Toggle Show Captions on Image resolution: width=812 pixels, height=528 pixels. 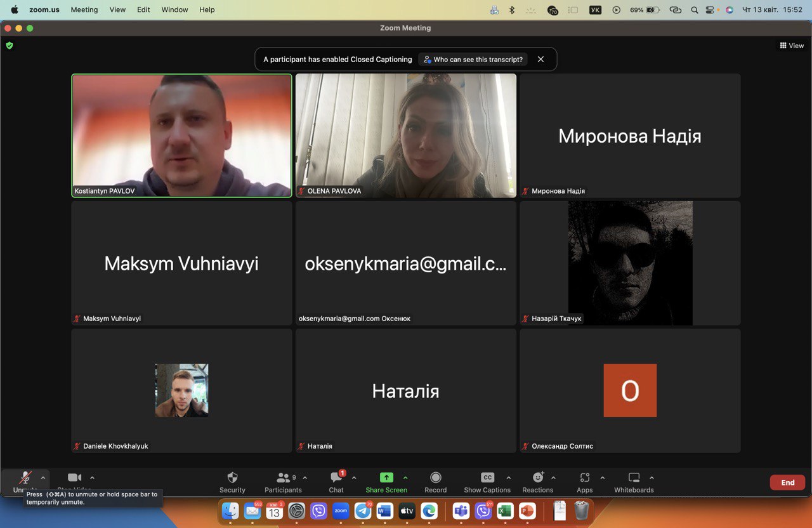pyautogui.click(x=487, y=478)
